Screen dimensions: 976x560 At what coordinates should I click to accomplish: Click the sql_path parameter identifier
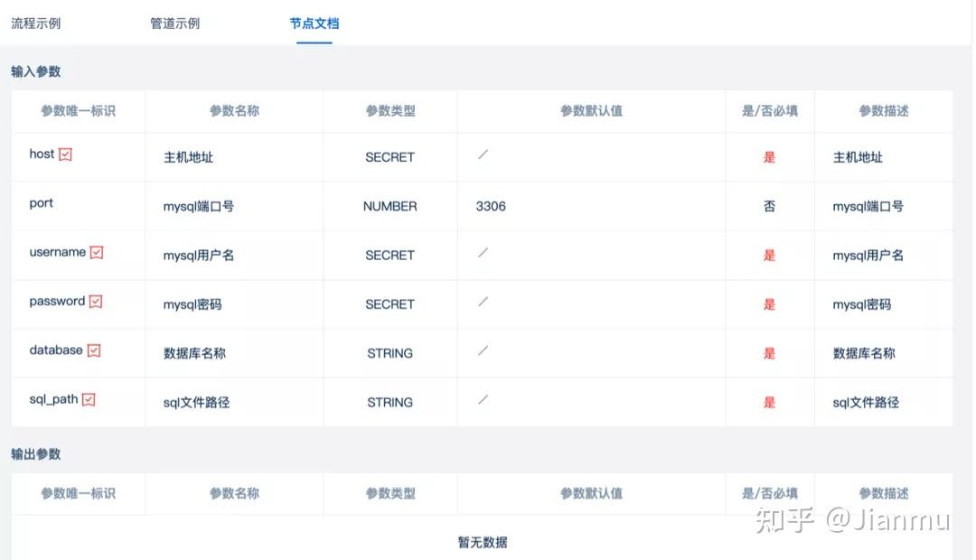[53, 399]
